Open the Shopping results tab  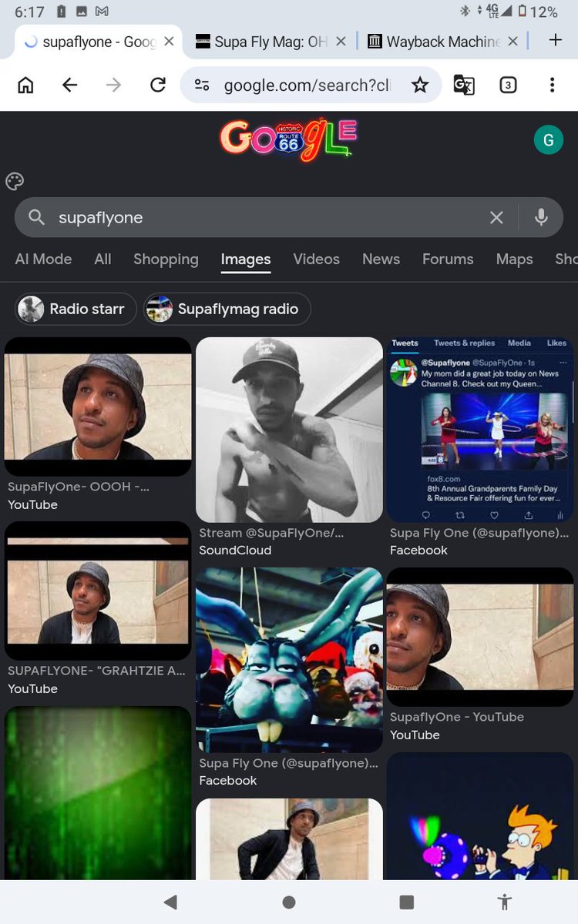[x=166, y=259]
